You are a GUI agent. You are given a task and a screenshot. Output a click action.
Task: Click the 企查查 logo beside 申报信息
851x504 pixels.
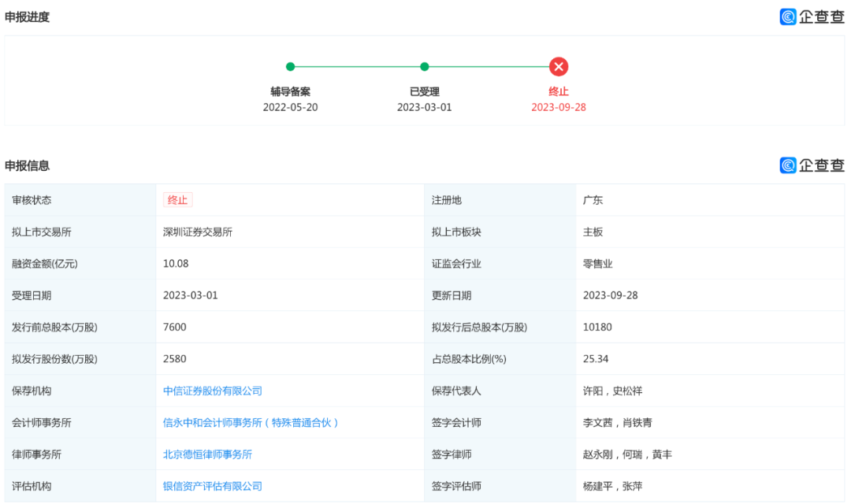[812, 165]
